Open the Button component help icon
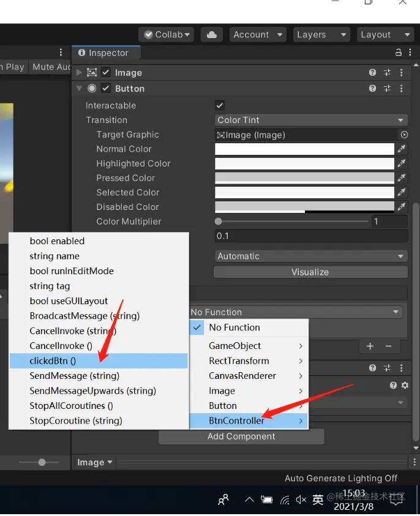Viewport: 420px width, 516px height. [372, 88]
